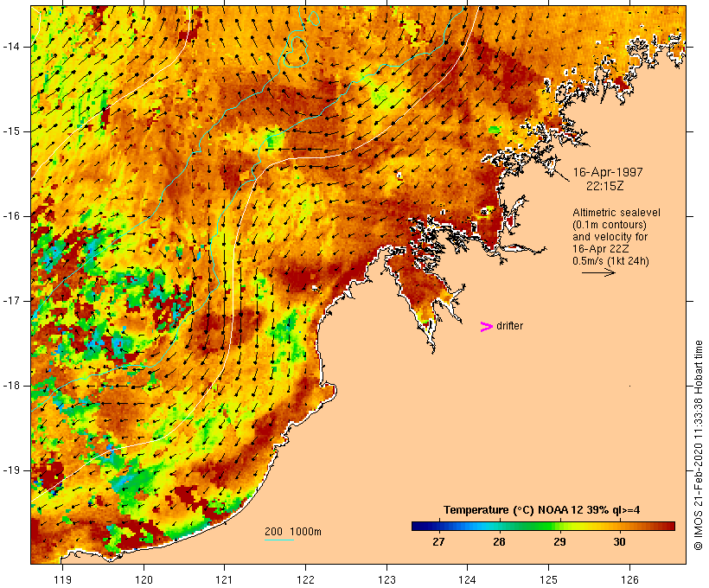This screenshot has height=588, width=709.
Task: Click the '16-Apr 22Z' text line
Action: [601, 249]
